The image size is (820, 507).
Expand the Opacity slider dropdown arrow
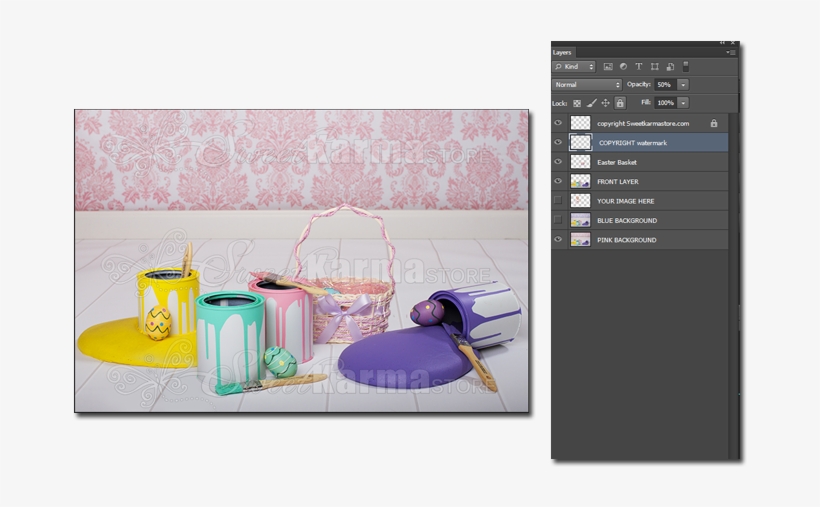[x=683, y=85]
